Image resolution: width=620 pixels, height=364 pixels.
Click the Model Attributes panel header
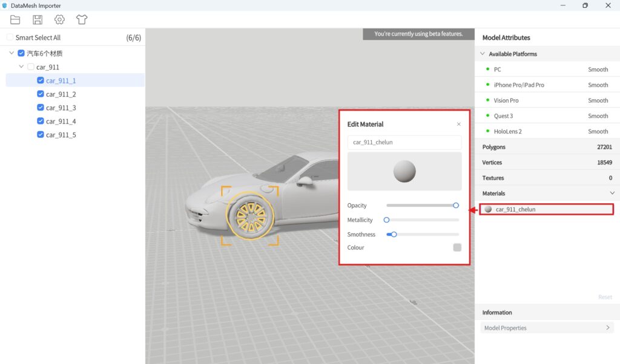click(506, 37)
